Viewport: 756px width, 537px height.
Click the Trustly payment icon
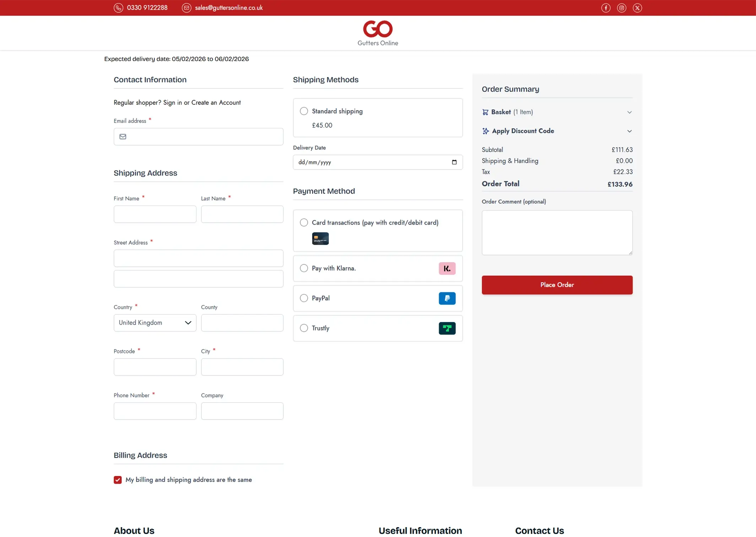(447, 328)
